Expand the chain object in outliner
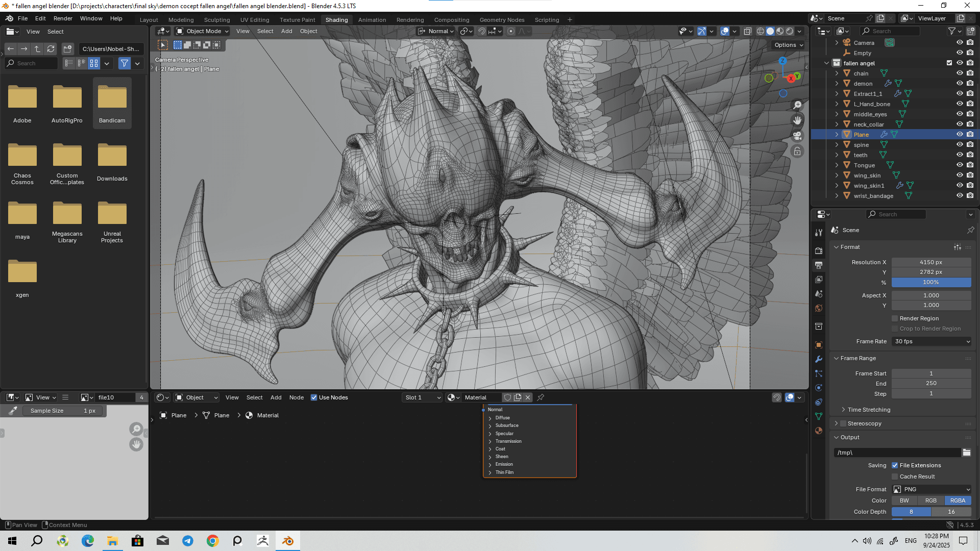 point(837,73)
